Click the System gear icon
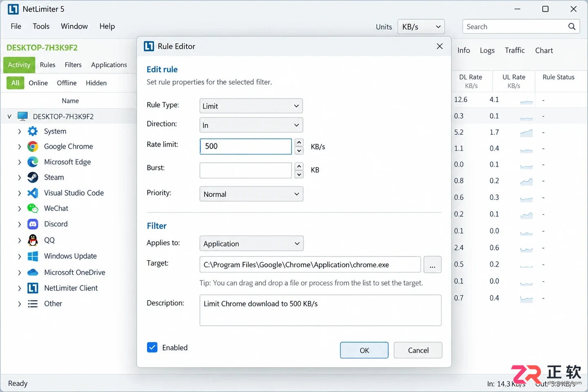This screenshot has height=392, width=588. [x=33, y=131]
